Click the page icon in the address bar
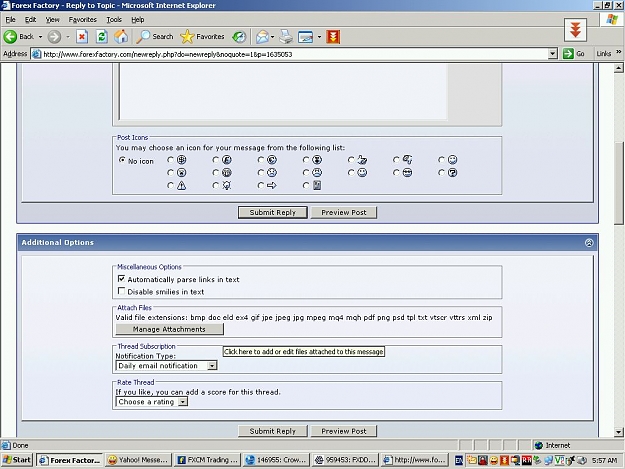The image size is (625, 469). coord(37,54)
